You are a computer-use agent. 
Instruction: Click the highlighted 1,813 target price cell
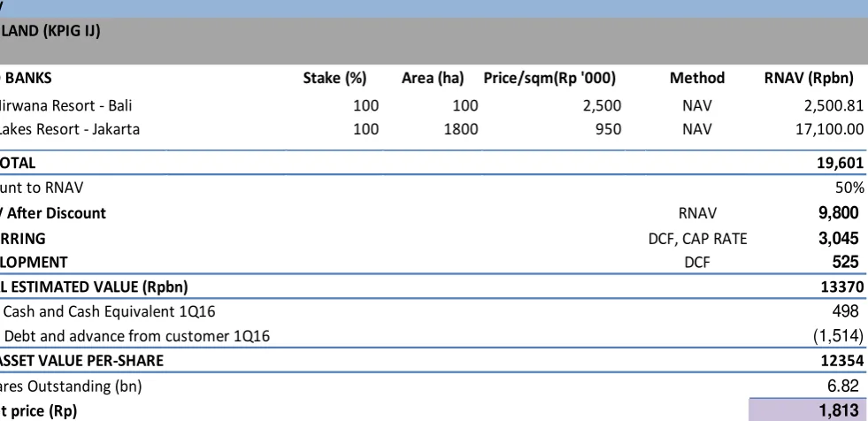coord(808,410)
